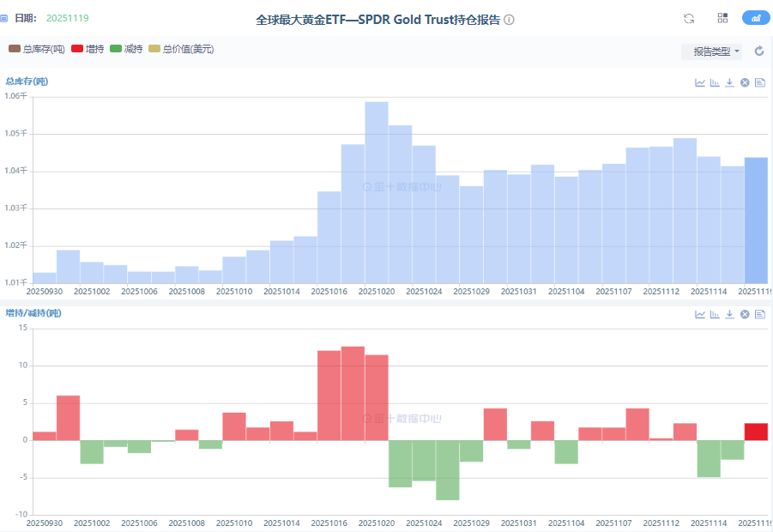Screen dimensions: 773x532
Task: Click the reload icon beside 报告类型
Action: click(759, 51)
